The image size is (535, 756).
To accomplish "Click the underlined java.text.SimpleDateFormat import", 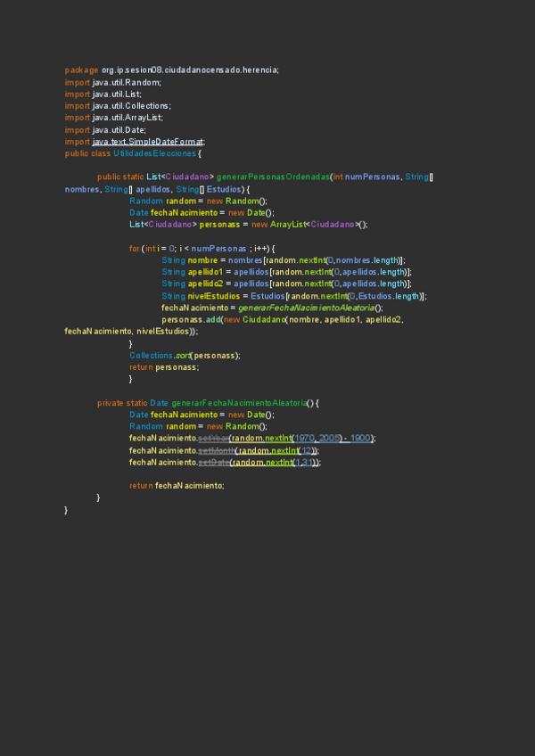I will pyautogui.click(x=148, y=141).
